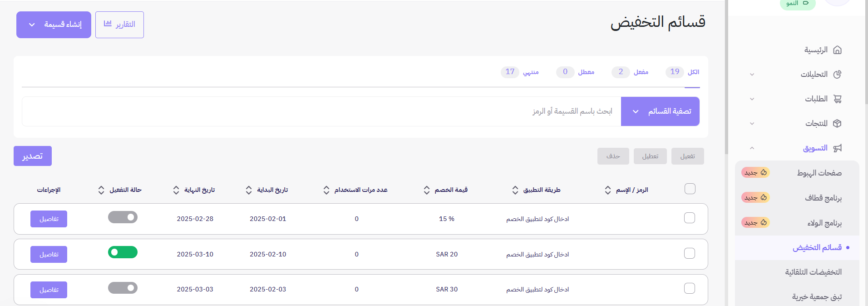The height and width of the screenshot is (306, 868).
Task: Enable the 15 % coupon activation toggle
Action: 123,217
